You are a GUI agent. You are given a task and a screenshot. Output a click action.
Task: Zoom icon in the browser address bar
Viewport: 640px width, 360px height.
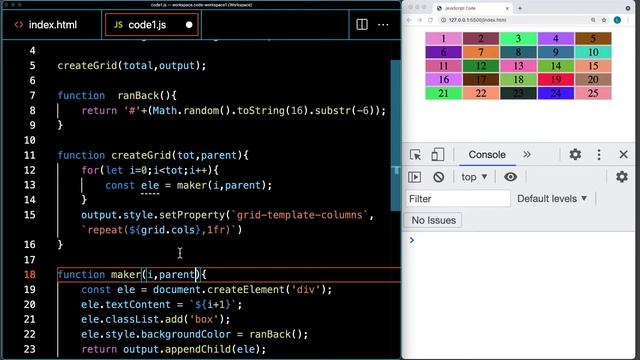pyautogui.click(x=593, y=20)
